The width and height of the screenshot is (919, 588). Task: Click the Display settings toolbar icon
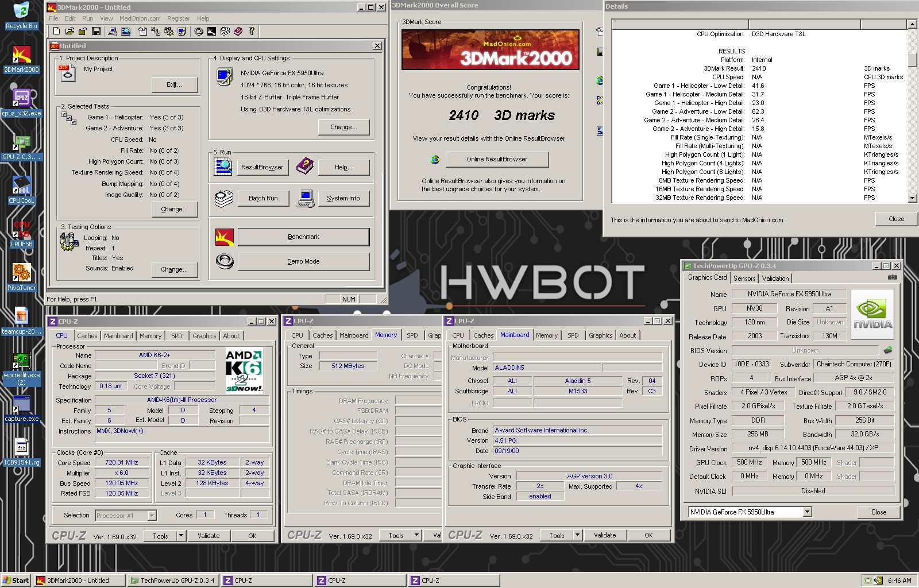click(x=182, y=31)
